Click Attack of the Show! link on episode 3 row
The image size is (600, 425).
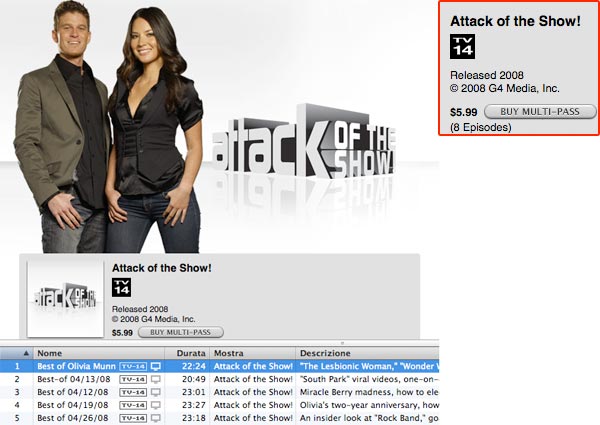point(253,392)
